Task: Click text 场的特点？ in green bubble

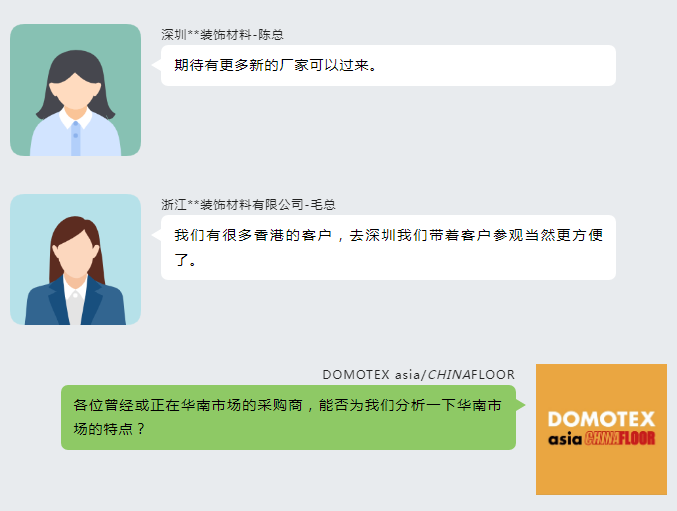Action: (109, 429)
